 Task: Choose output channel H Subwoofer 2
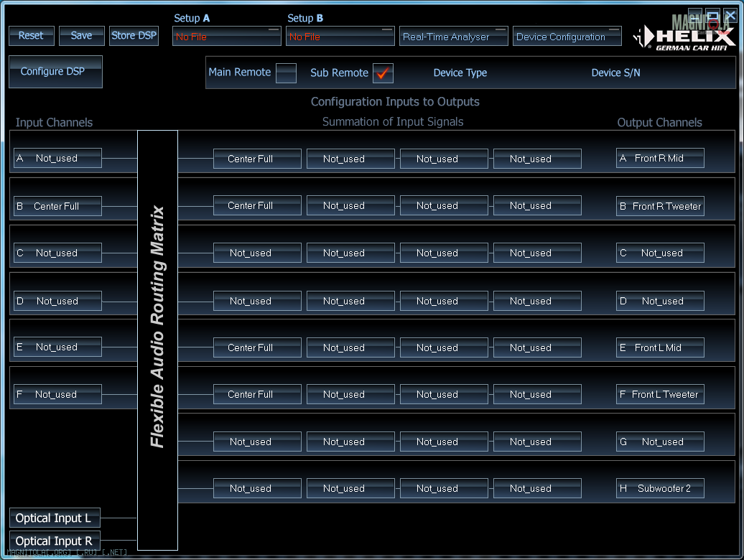pos(659,489)
